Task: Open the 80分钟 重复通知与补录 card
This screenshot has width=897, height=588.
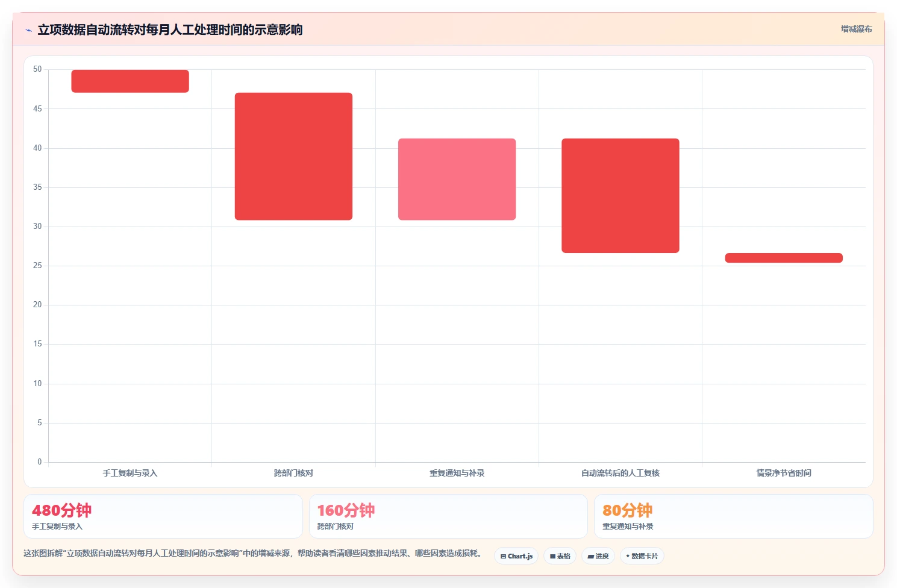Action: pos(733,516)
